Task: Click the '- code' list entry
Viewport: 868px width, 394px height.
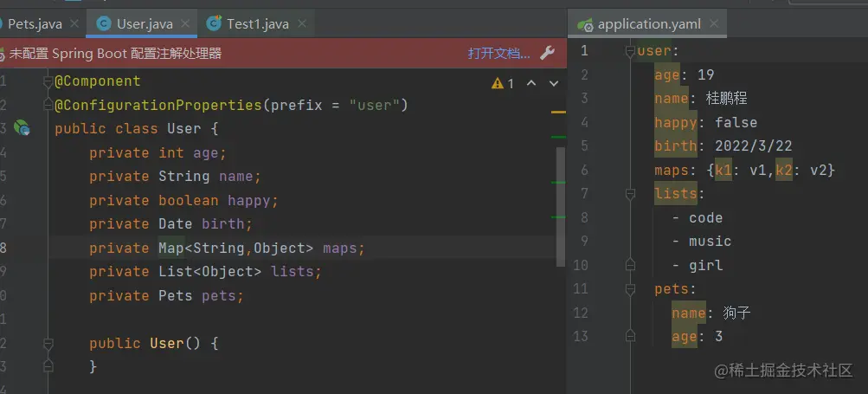Action: coord(698,217)
